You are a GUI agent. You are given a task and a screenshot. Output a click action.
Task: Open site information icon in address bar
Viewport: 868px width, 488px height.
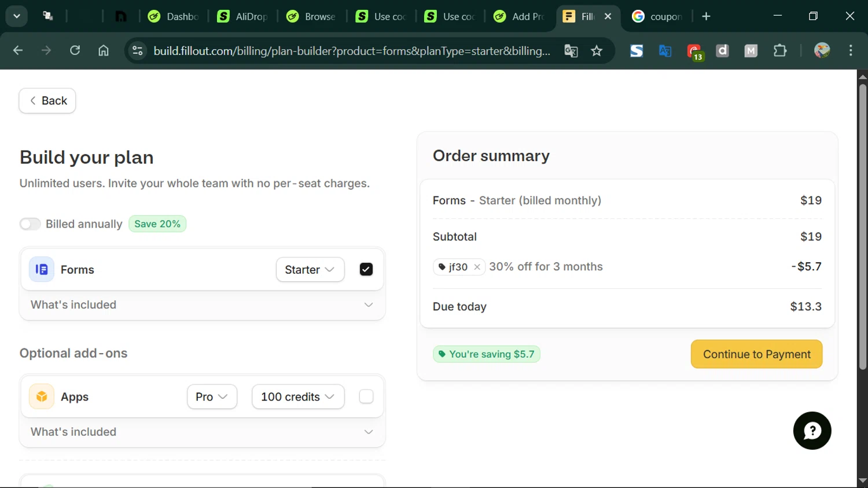click(138, 51)
